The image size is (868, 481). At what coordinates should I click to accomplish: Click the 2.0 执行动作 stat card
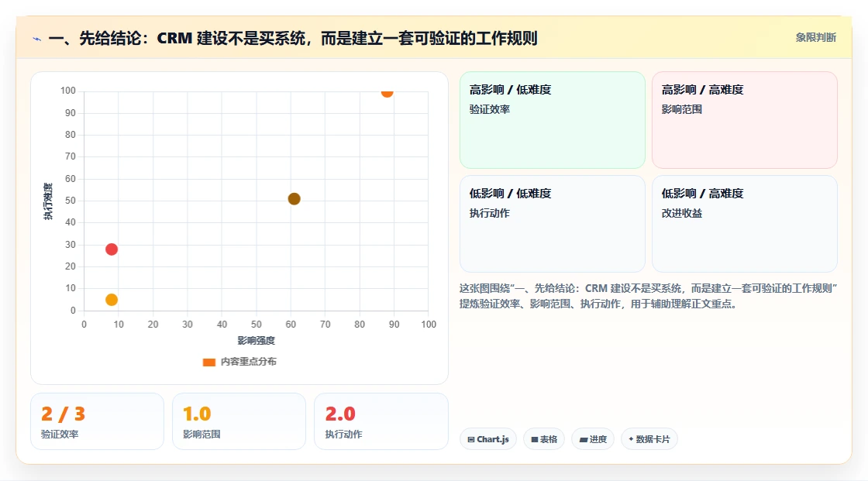pos(381,421)
